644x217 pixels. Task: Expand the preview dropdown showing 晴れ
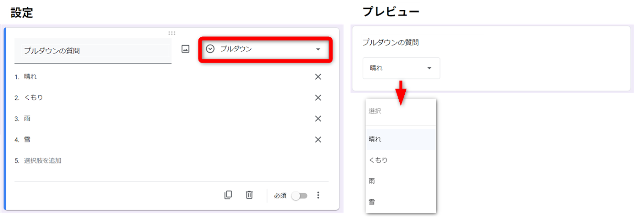[401, 68]
